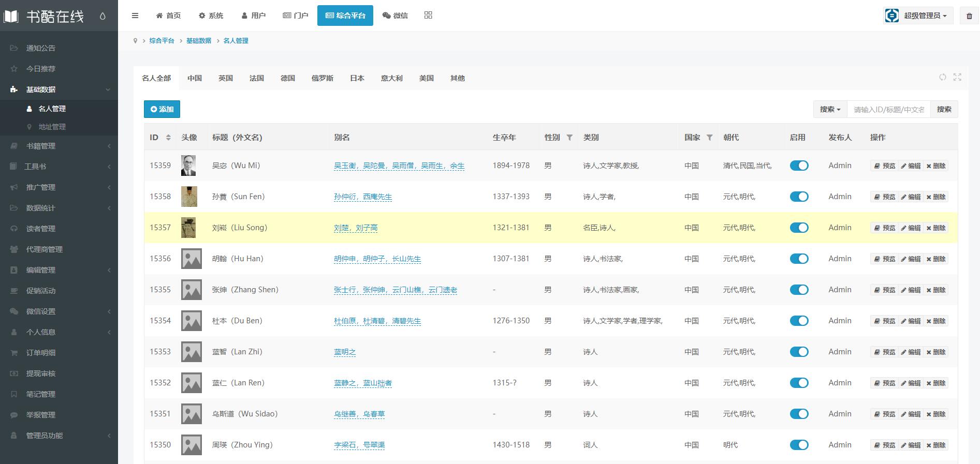Click 编辑 for Sun Fen row
This screenshot has width=980, height=464.
pos(911,197)
